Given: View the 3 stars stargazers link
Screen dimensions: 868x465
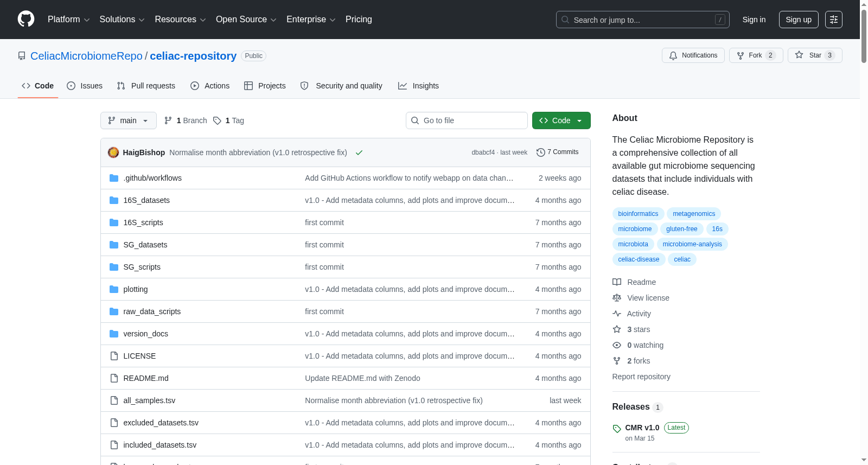Looking at the screenshot, I should pos(631,329).
